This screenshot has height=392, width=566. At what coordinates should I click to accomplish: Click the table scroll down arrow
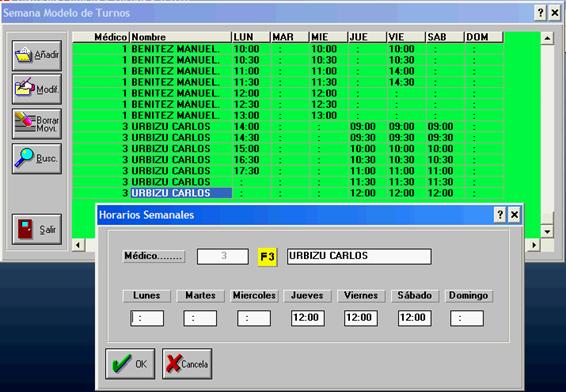(548, 231)
